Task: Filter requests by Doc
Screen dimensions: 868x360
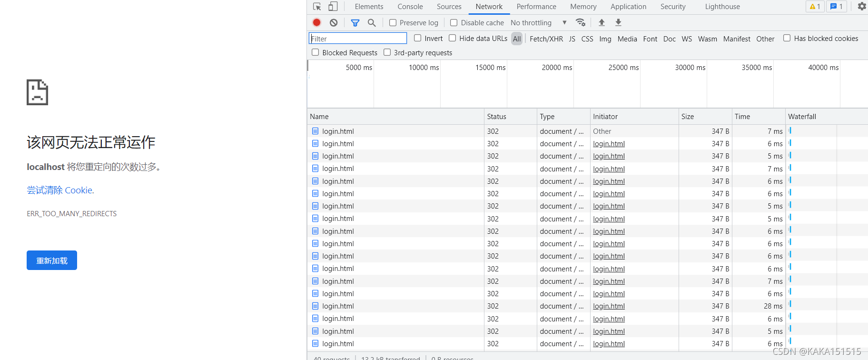Action: point(670,39)
